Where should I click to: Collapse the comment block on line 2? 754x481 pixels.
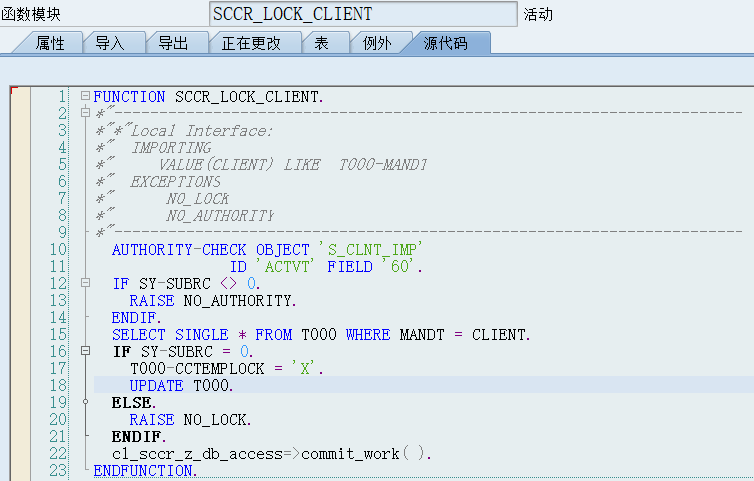(x=85, y=113)
